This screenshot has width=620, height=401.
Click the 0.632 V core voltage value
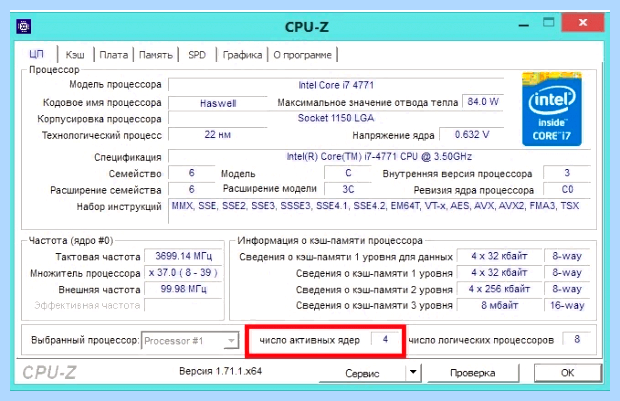click(x=472, y=134)
